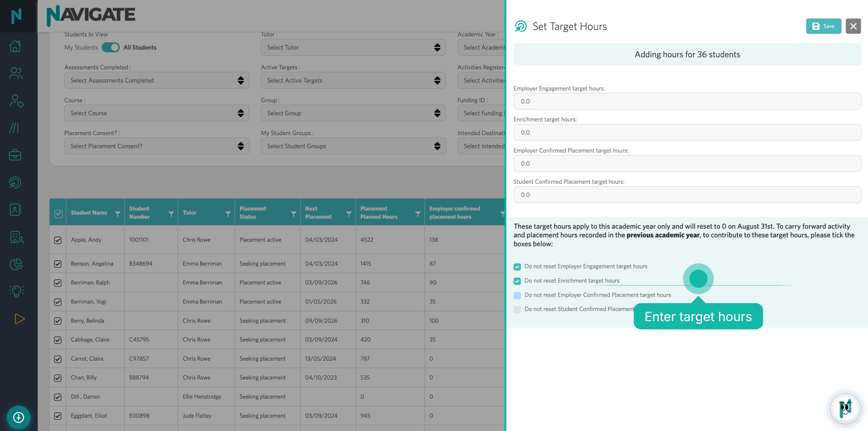The width and height of the screenshot is (868, 431).
Task: Open the lightbulb icon in sidebar
Action: [x=16, y=291]
